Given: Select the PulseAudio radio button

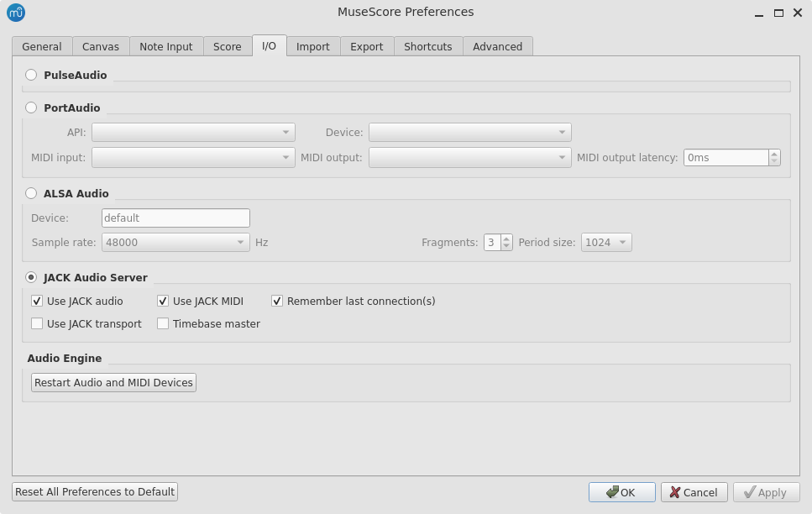Looking at the screenshot, I should click(x=31, y=75).
